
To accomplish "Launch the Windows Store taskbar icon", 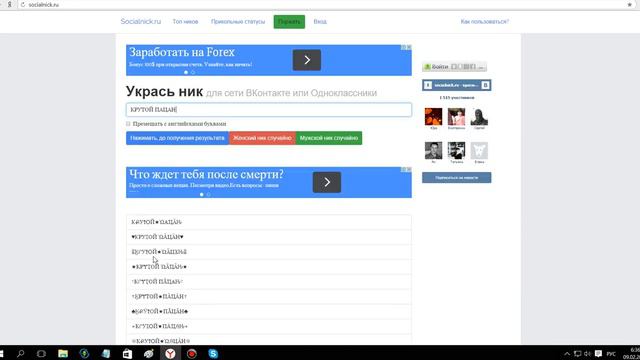I will 127,353.
